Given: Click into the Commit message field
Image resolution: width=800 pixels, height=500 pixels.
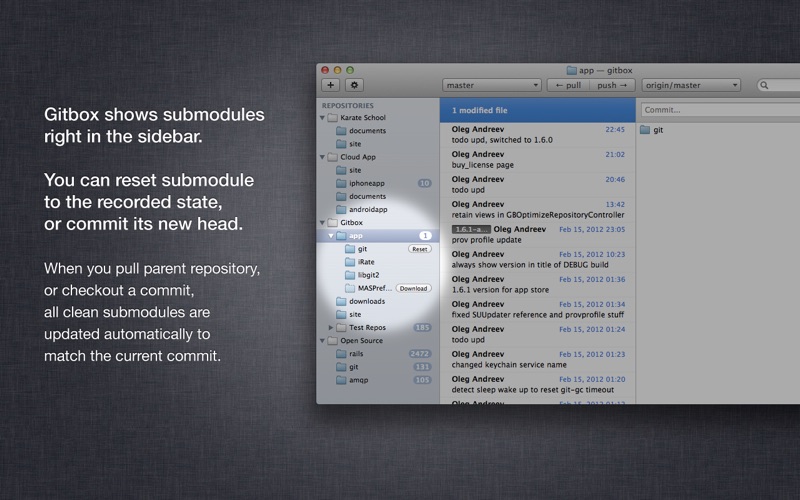Looking at the screenshot, I should click(x=720, y=110).
